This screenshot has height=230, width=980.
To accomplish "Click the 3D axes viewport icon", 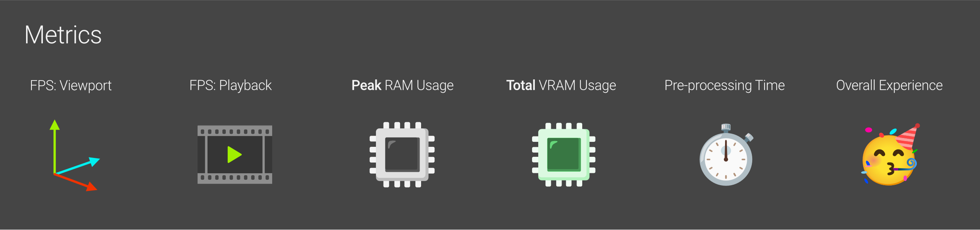I will pos(75,155).
